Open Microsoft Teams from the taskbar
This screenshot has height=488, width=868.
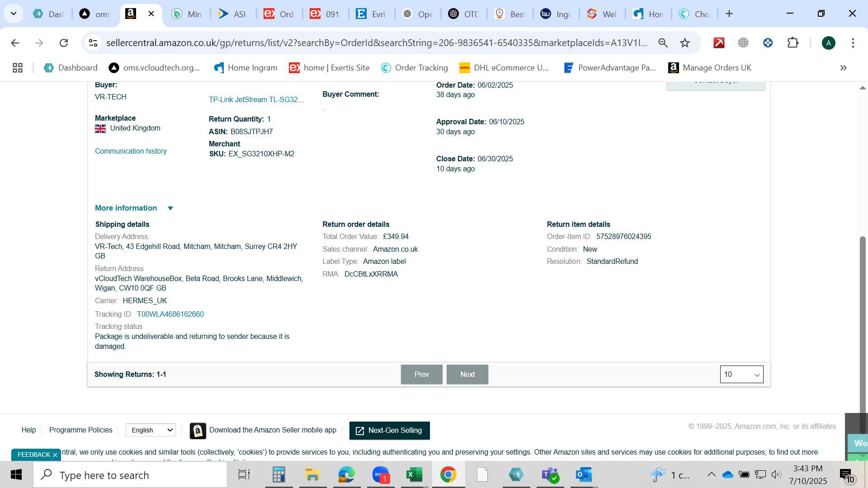tap(550, 475)
